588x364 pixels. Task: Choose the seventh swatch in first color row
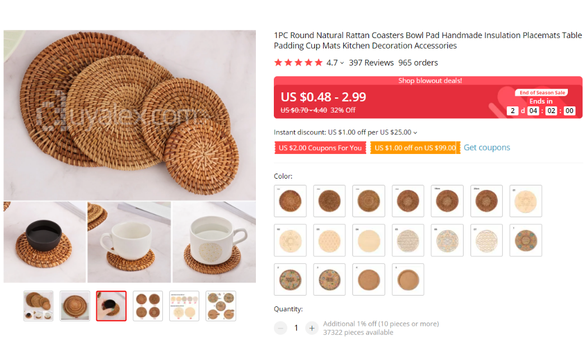point(526,201)
